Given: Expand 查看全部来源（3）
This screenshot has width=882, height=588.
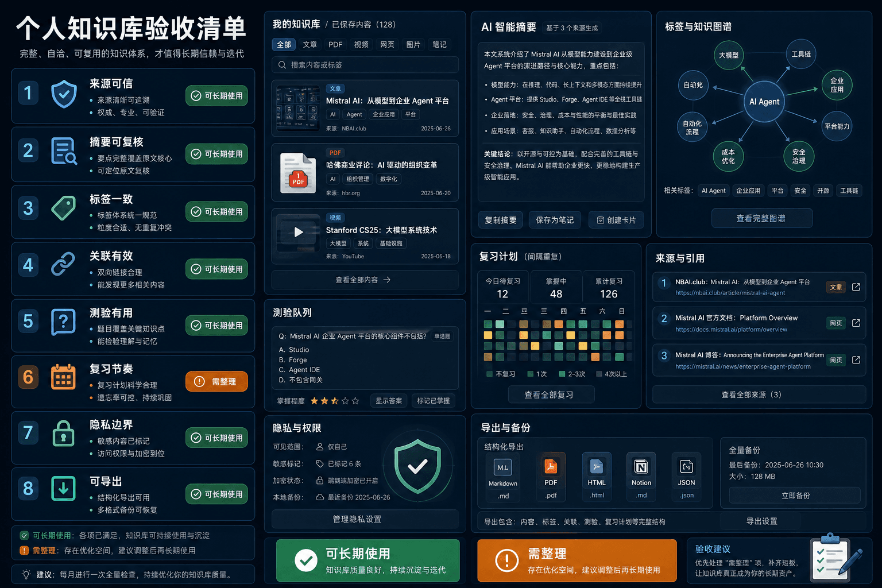Looking at the screenshot, I should click(x=759, y=394).
